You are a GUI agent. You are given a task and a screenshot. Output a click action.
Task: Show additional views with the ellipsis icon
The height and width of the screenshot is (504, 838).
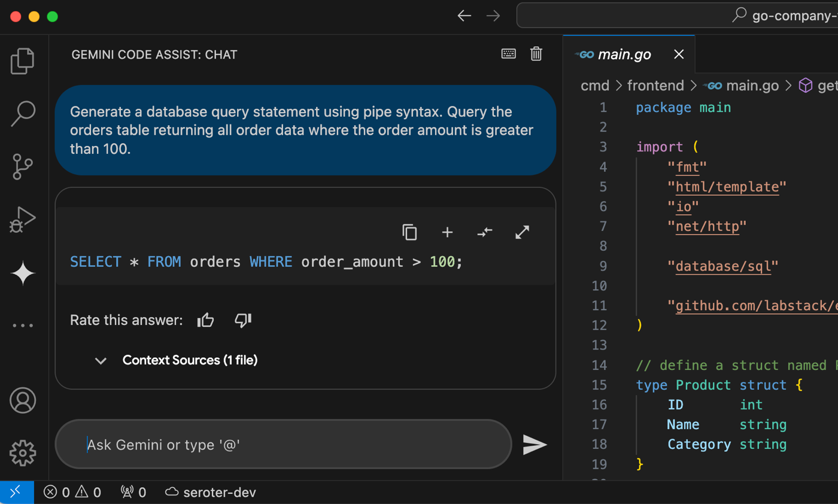tap(23, 325)
